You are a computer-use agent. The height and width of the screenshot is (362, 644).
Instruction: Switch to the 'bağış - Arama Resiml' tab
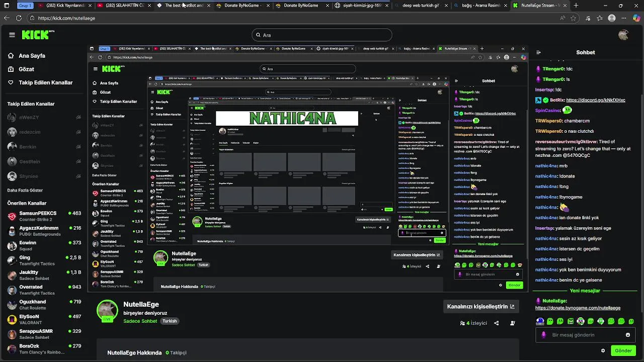point(479,6)
